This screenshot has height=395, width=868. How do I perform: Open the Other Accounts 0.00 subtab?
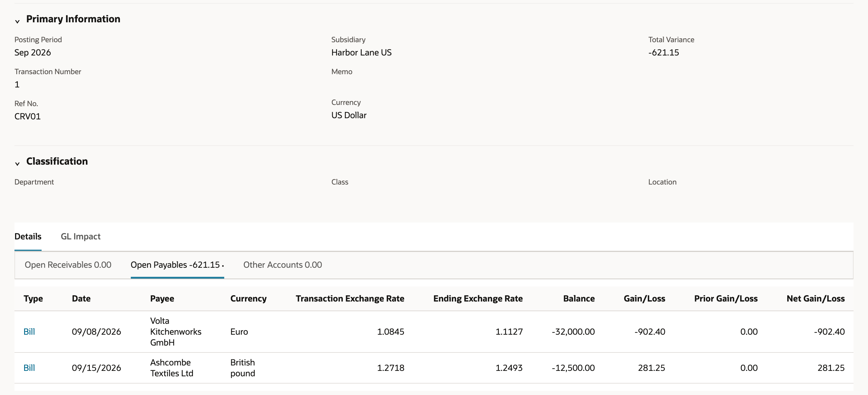[282, 264]
